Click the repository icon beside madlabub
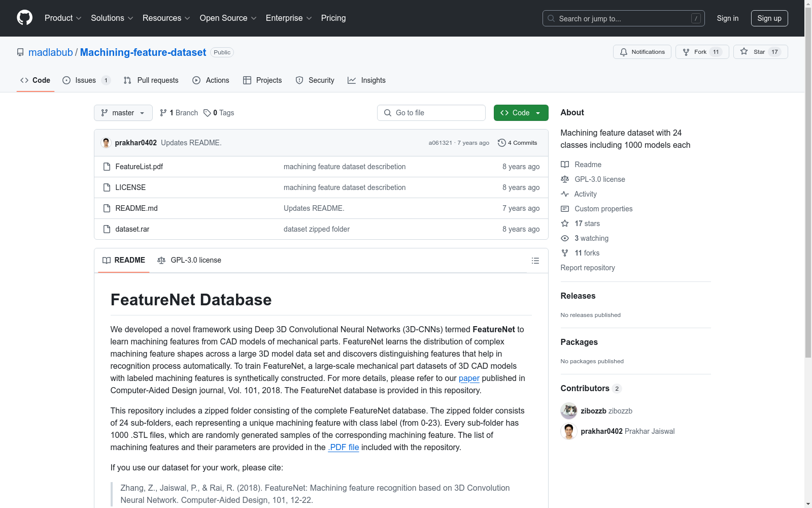812x508 pixels. click(20, 52)
